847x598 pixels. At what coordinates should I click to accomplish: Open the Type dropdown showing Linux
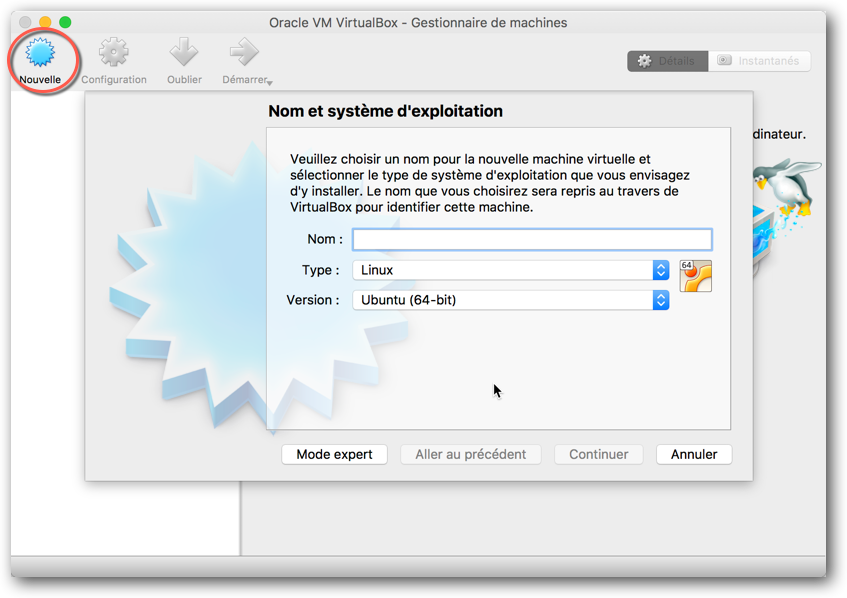(511, 270)
